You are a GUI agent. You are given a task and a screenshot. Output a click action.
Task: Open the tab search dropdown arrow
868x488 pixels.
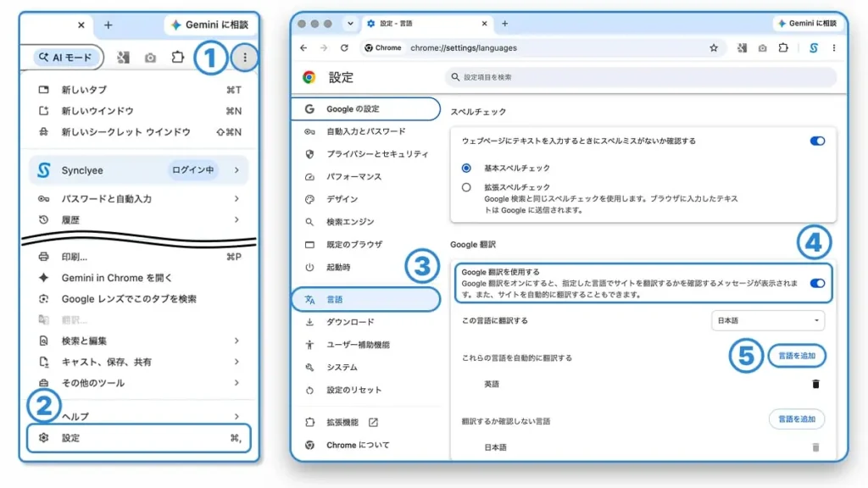coord(350,24)
